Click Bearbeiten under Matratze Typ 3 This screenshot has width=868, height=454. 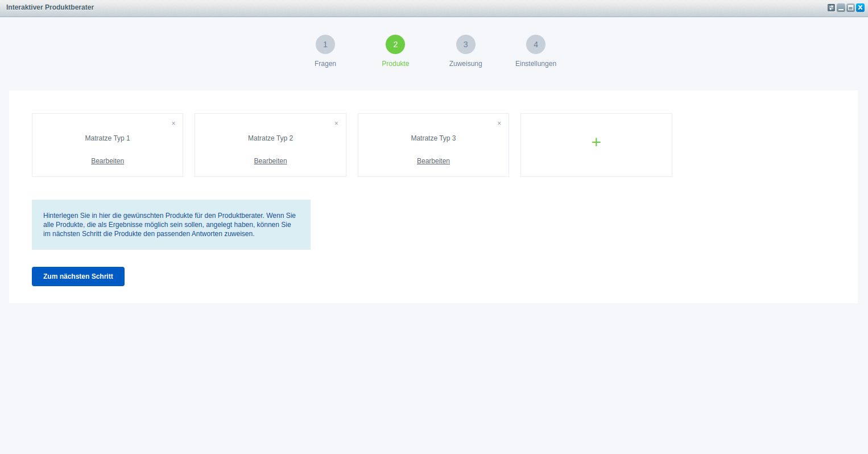[x=433, y=161]
